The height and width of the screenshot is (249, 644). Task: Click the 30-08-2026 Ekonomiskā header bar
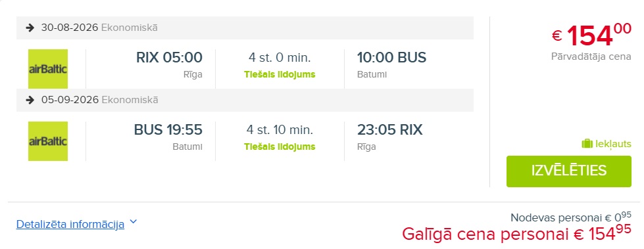pyautogui.click(x=245, y=28)
